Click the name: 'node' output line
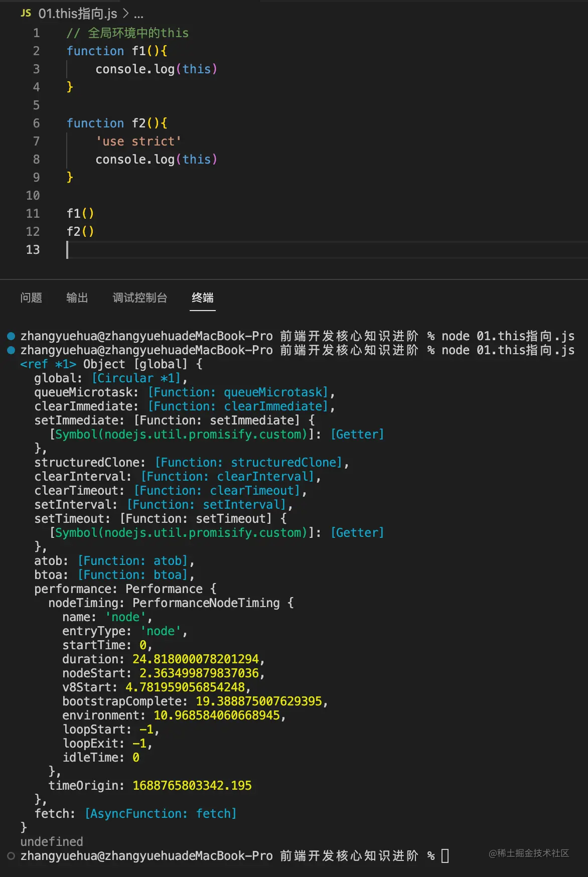This screenshot has width=588, height=877. click(107, 617)
